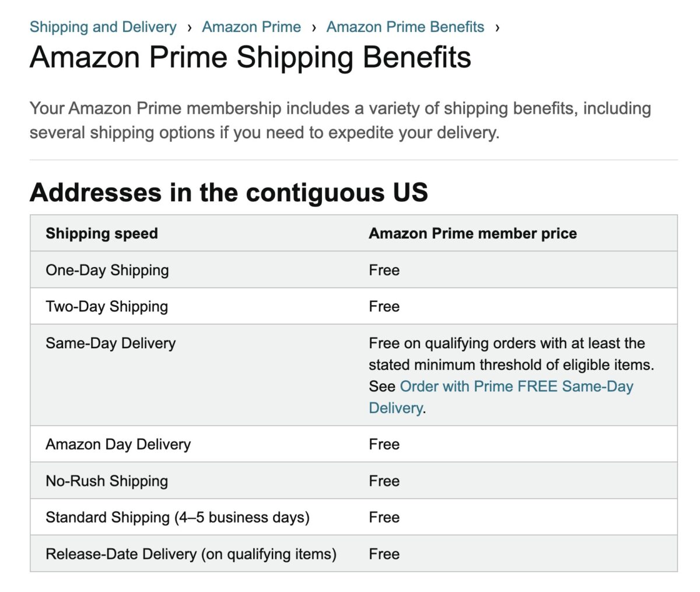700x592 pixels.
Task: Click Free next to Amazon Day Delivery
Action: [x=384, y=444]
